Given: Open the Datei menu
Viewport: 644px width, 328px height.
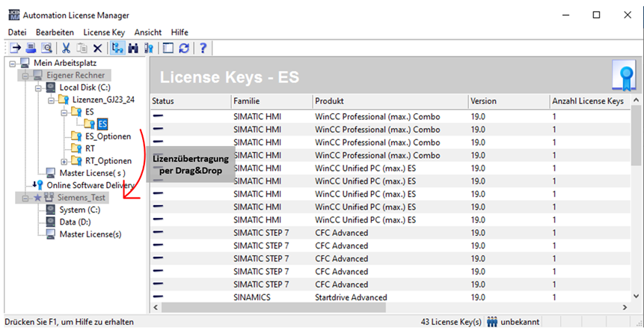Looking at the screenshot, I should coord(17,32).
